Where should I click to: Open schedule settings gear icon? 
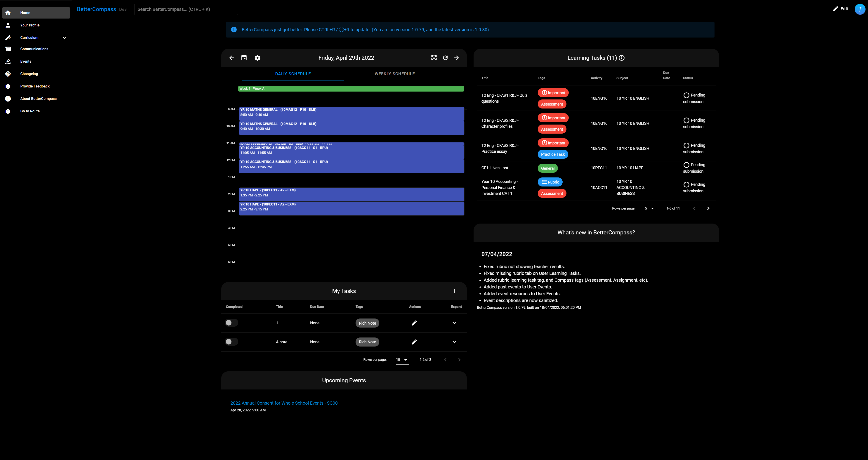click(x=257, y=58)
